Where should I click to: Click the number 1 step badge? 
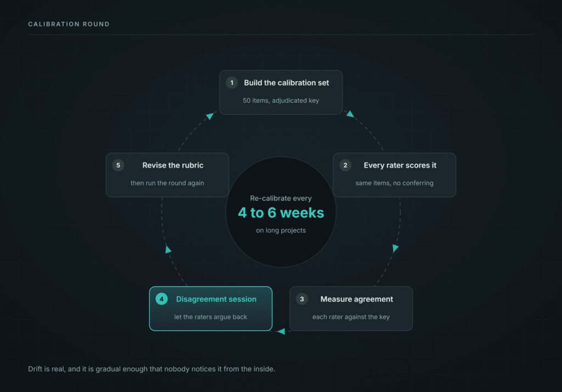232,83
